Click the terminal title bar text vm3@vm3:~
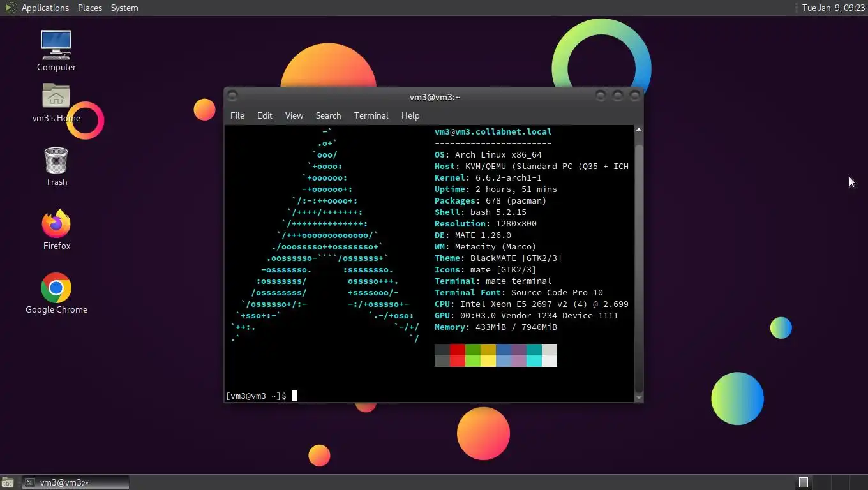Screen dimensions: 868x490 click(435, 97)
